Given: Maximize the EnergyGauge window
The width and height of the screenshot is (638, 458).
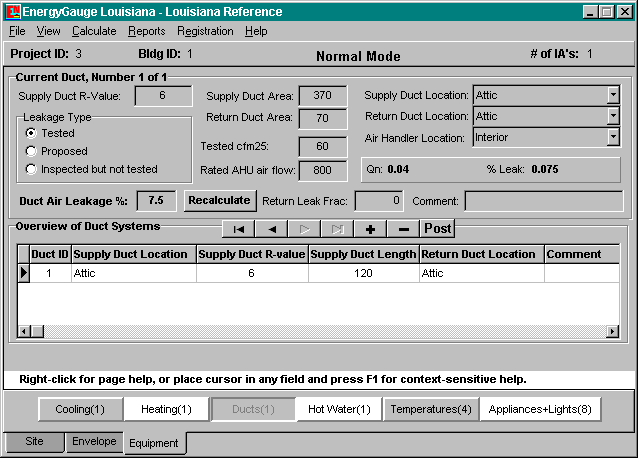Looking at the screenshot, I should tap(607, 12).
